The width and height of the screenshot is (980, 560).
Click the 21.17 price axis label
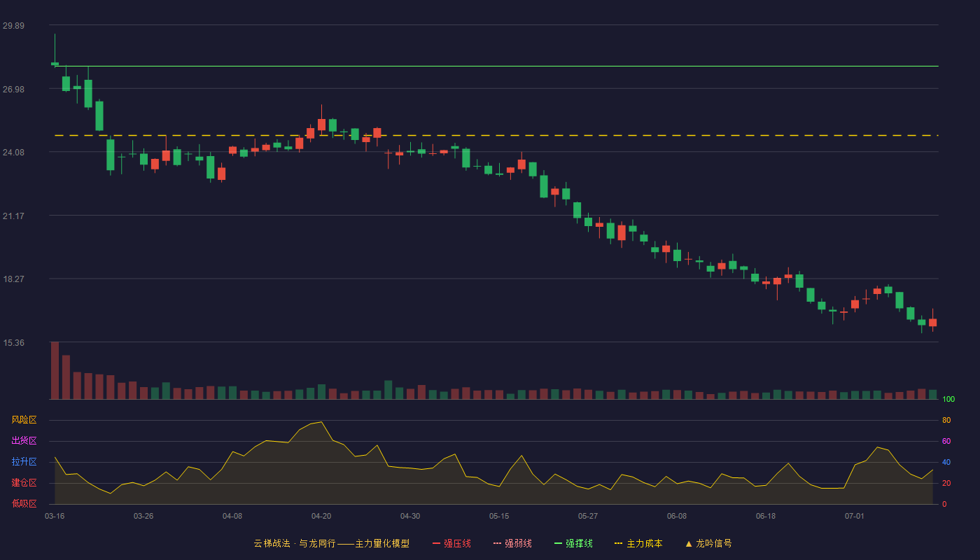point(13,216)
